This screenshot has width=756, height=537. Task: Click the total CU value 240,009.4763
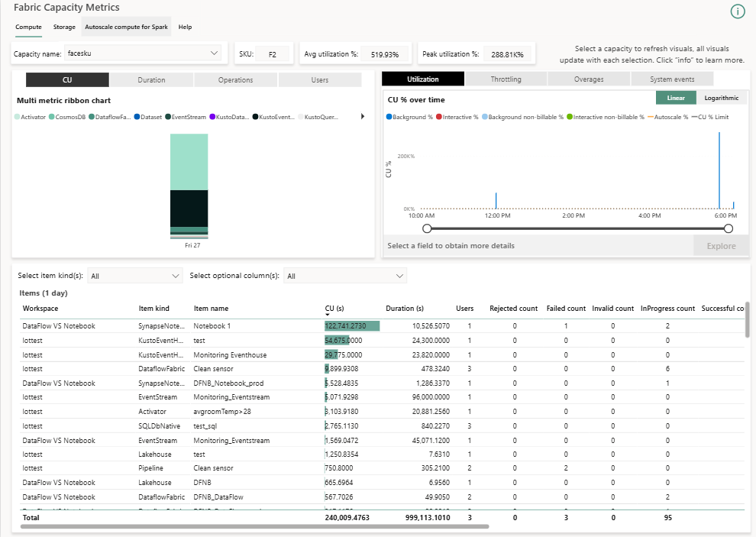pos(347,518)
